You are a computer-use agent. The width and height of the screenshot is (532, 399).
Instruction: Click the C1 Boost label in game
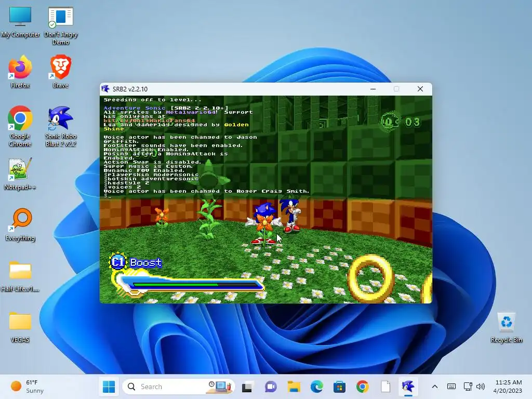click(x=136, y=262)
